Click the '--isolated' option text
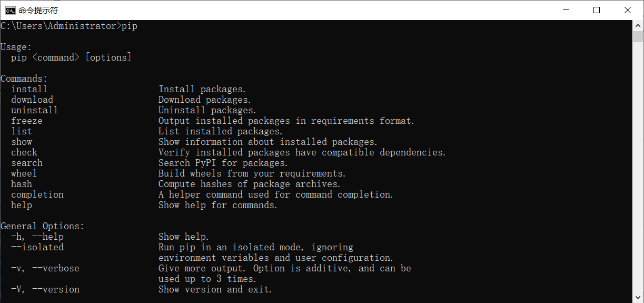The image size is (644, 303). [x=37, y=247]
